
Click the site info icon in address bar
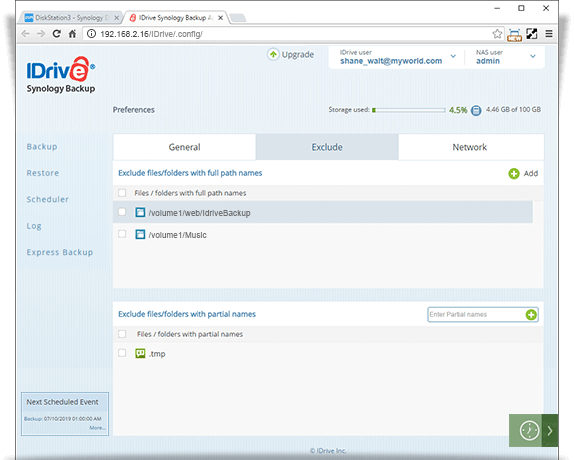coord(92,34)
